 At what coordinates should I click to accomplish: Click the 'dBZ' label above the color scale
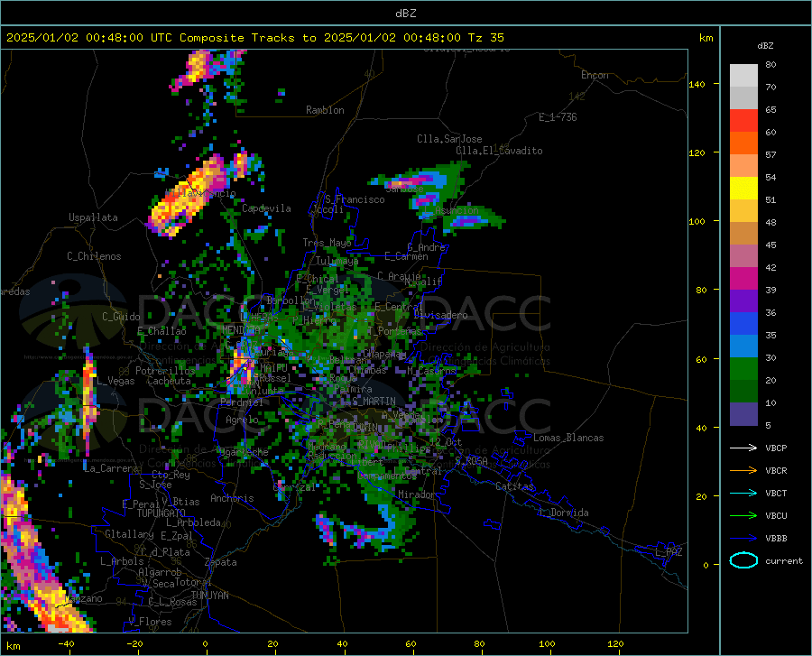pyautogui.click(x=765, y=45)
